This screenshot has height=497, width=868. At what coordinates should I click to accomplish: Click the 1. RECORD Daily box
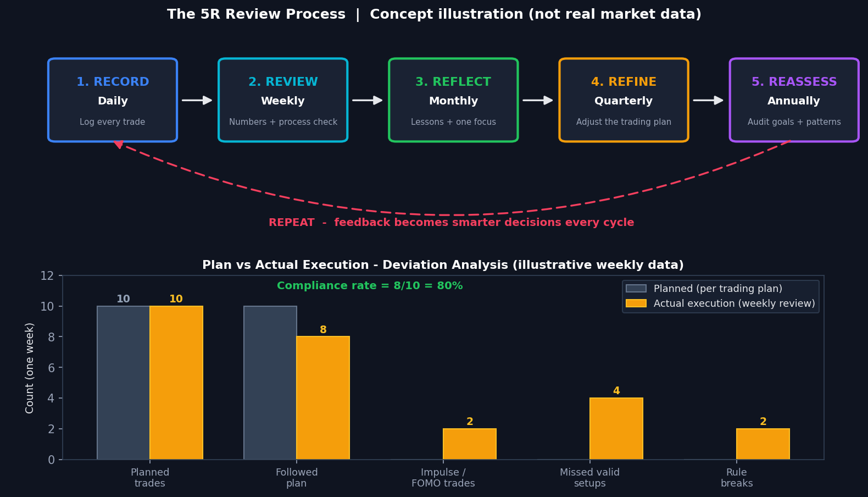[x=113, y=100]
